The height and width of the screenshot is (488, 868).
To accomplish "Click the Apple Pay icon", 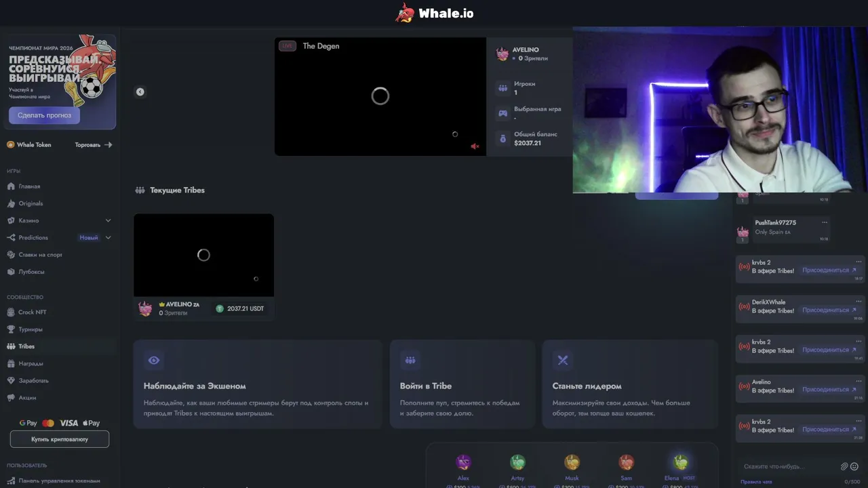I will point(91,423).
